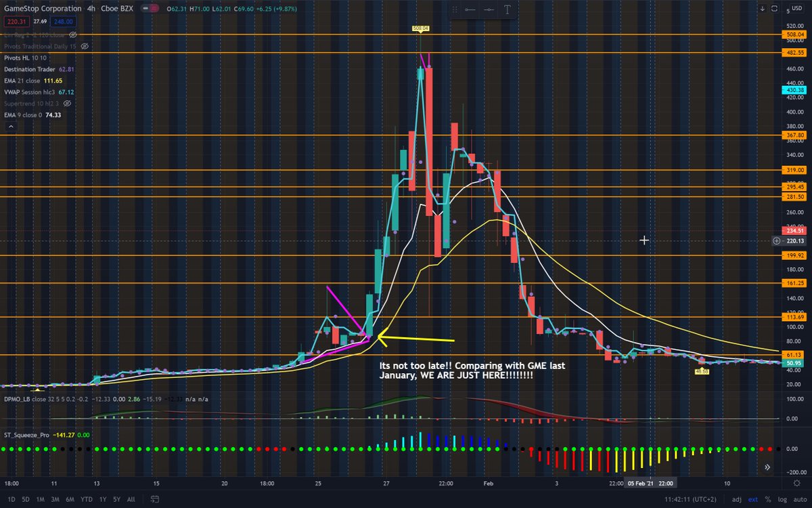This screenshot has width=812, height=508.
Task: Show the hidden Supertrend indicator
Action: coord(67,103)
